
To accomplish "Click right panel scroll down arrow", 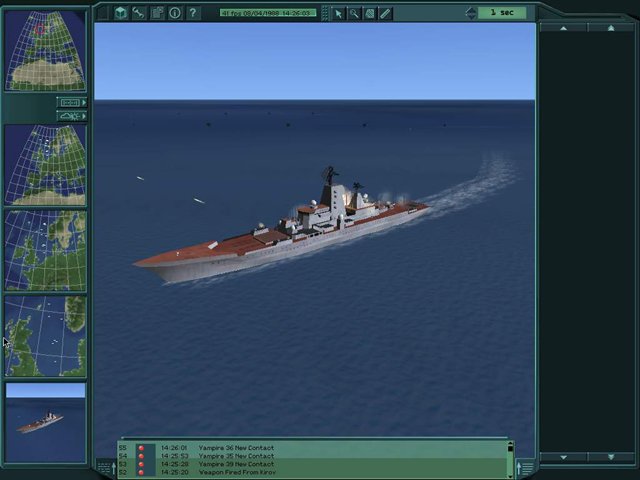I will [x=564, y=457].
